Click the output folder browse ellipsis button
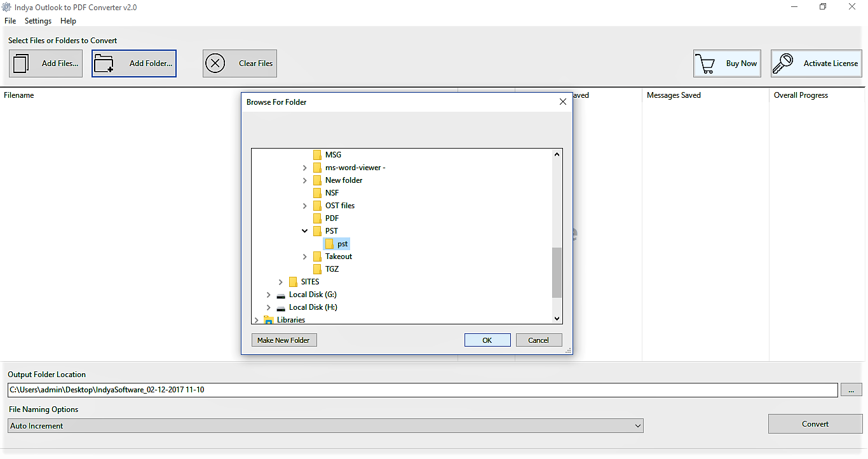The width and height of the screenshot is (868, 459). (x=851, y=390)
